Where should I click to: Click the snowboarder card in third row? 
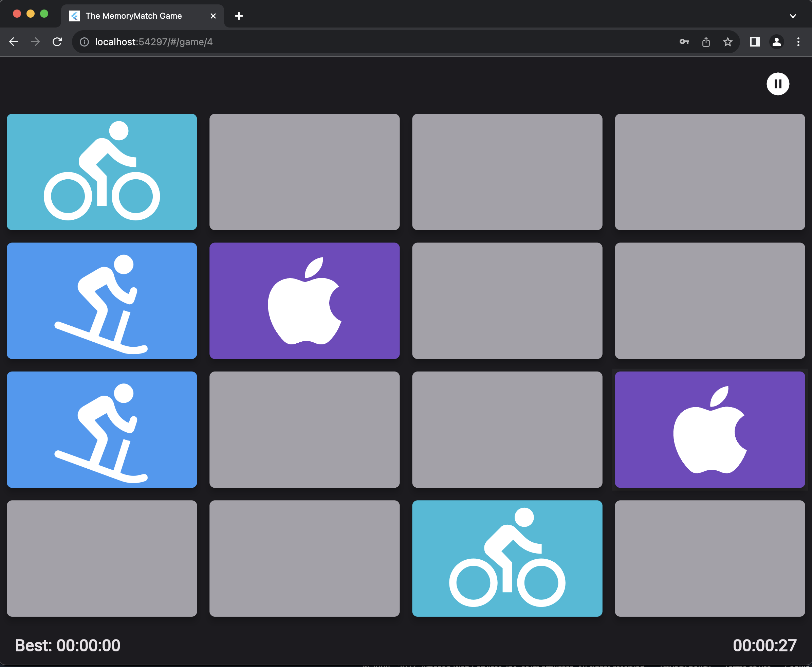102,430
